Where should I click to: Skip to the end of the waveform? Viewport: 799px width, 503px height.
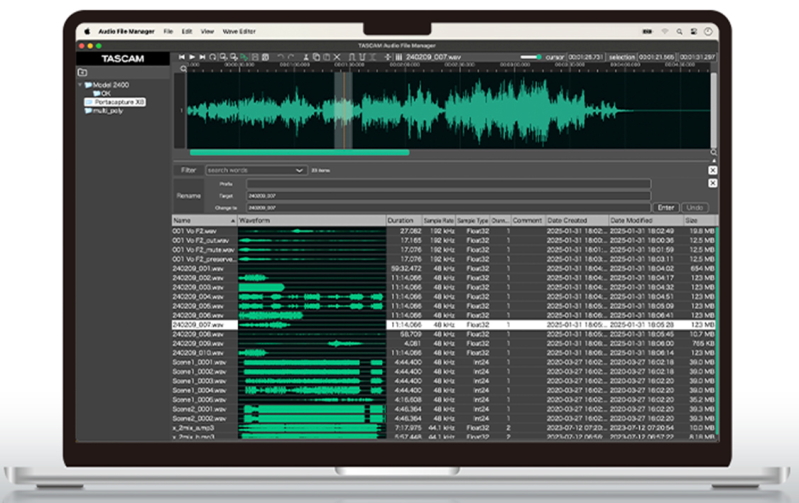click(x=202, y=57)
